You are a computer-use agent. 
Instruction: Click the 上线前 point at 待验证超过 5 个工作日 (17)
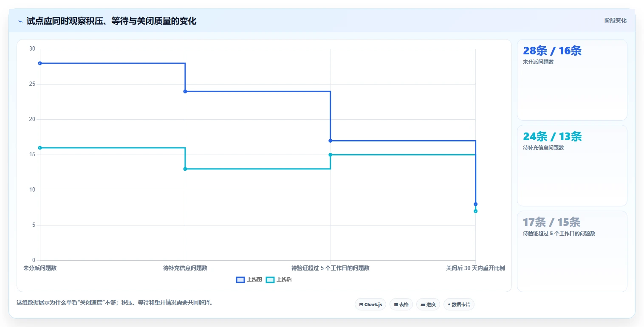point(330,141)
